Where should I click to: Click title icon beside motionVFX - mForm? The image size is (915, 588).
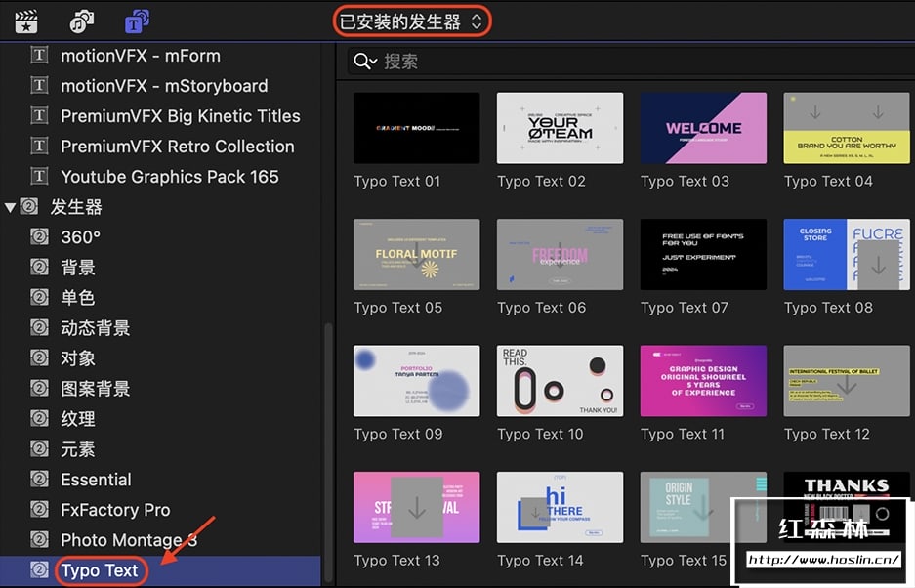[39, 56]
